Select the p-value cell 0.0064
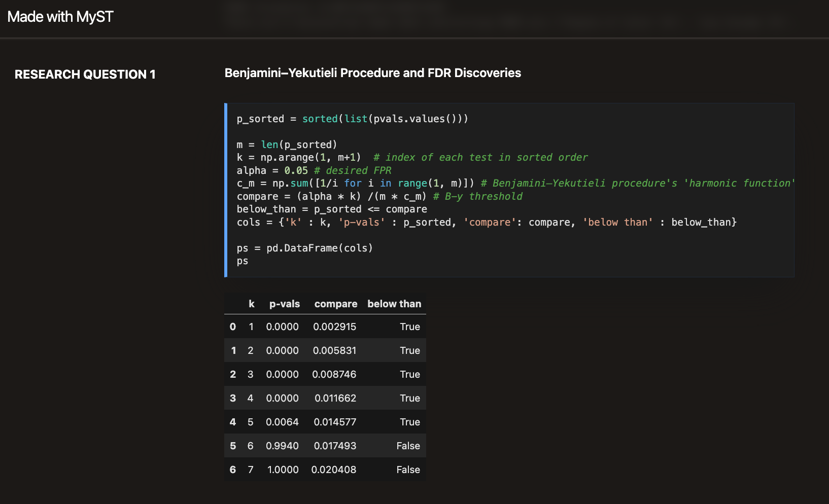The width and height of the screenshot is (829, 504). click(x=282, y=422)
